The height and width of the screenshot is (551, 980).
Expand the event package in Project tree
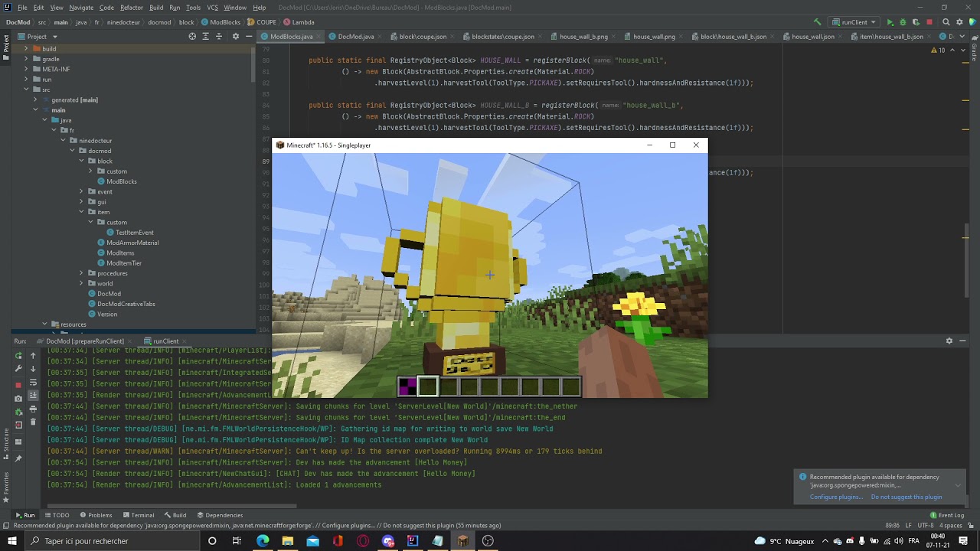point(81,191)
